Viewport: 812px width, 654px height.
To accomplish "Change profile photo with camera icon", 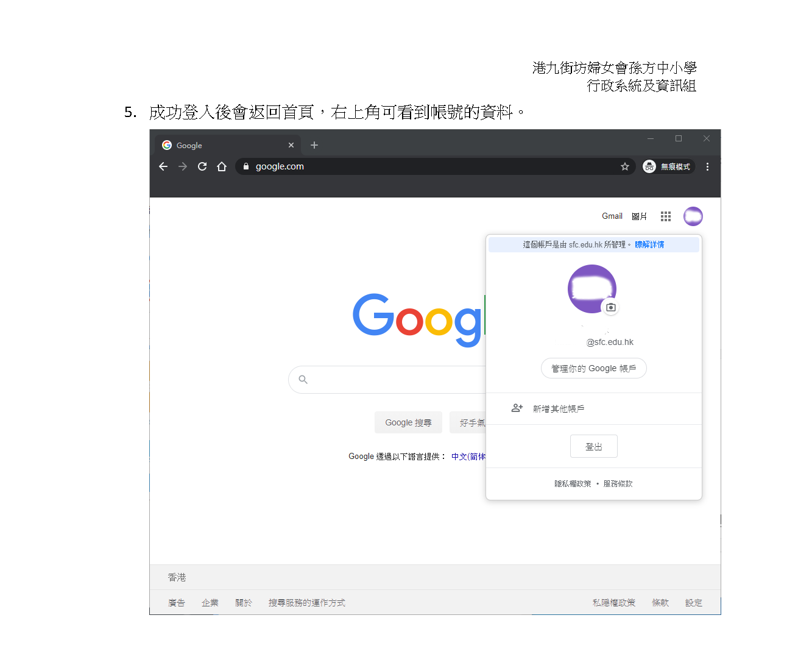I will tap(610, 307).
